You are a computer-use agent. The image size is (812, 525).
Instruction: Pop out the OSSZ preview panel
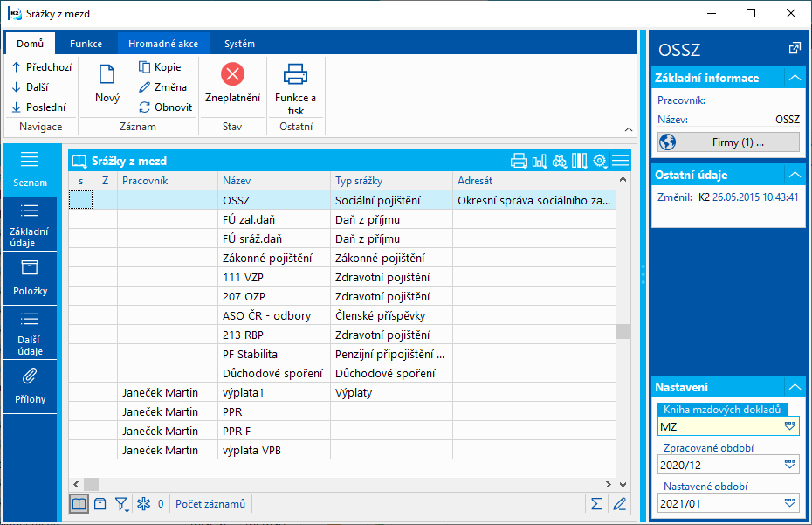tap(794, 49)
